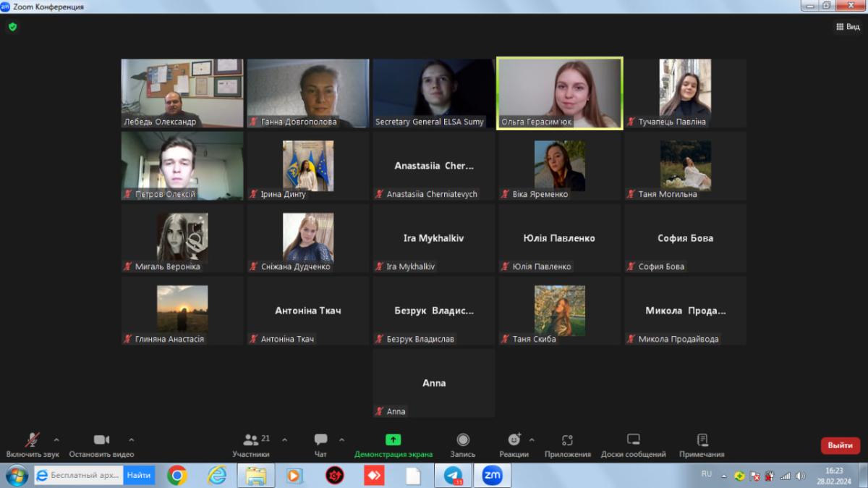Screen dimensions: 868x488
Task: Open Примечания notes
Action: [702, 445]
